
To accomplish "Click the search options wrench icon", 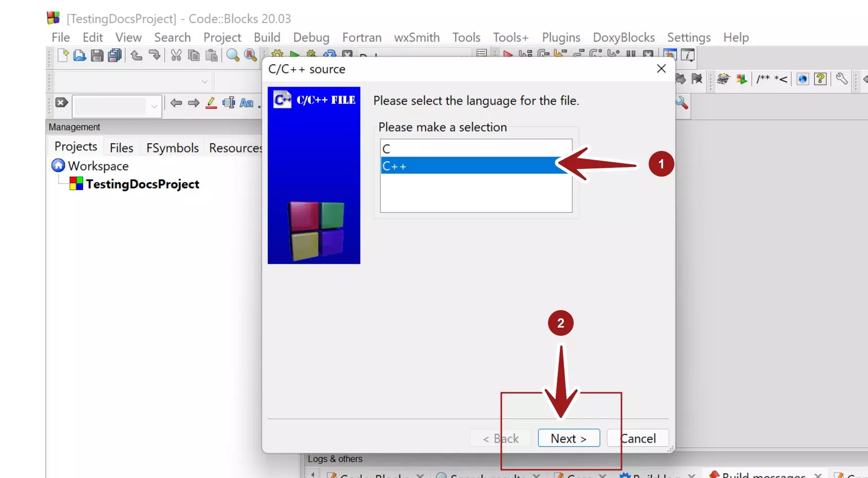I will click(x=682, y=103).
